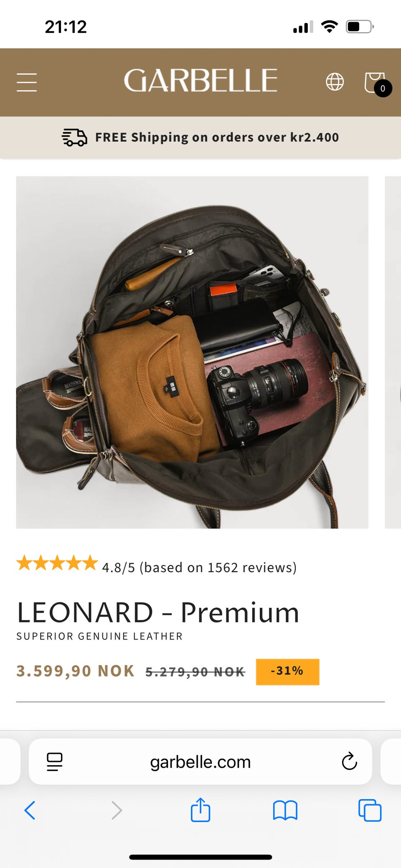Open the Safari share sheet
The width and height of the screenshot is (401, 868).
pyautogui.click(x=200, y=810)
